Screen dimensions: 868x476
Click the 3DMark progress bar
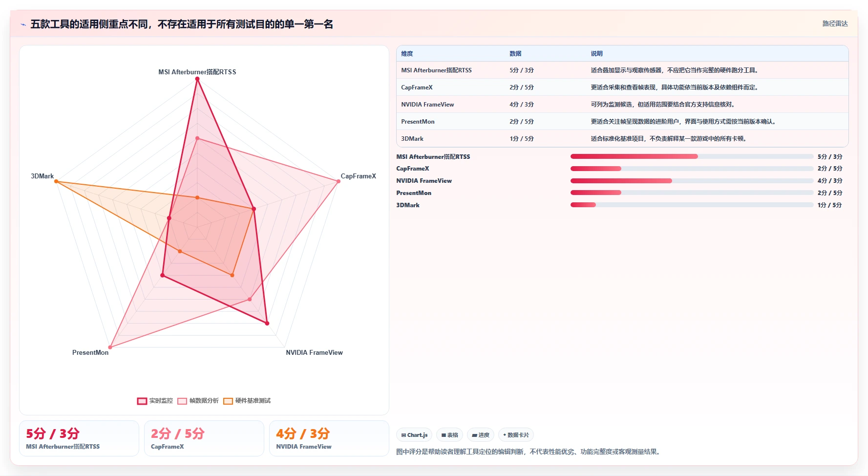(x=692, y=205)
